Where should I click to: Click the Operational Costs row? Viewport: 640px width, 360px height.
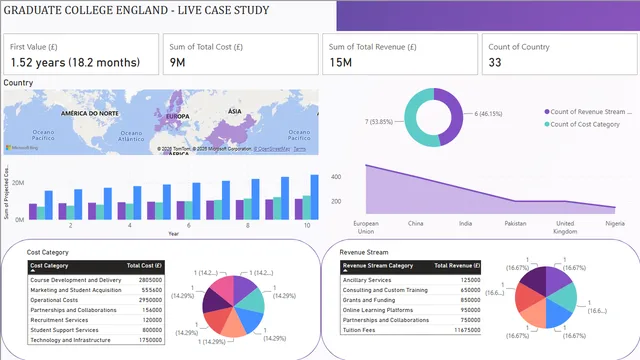tap(96, 300)
